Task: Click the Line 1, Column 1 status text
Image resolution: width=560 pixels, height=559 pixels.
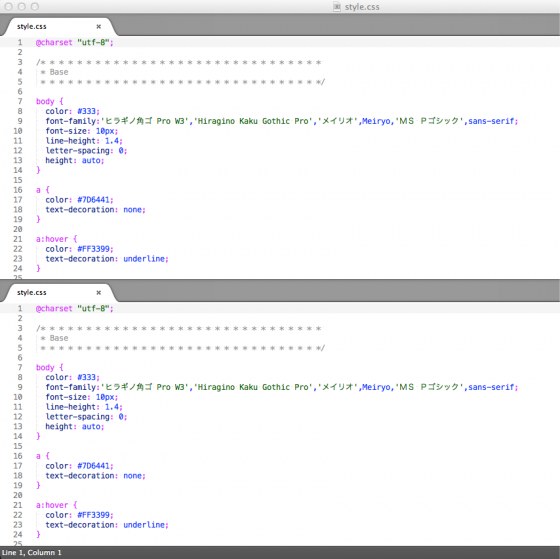Action: coord(31,552)
